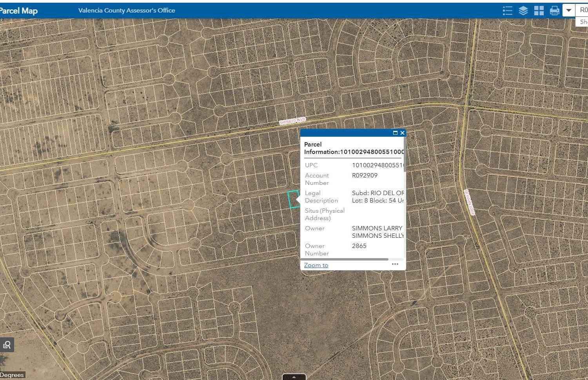Open the Basemap Gallery grid icon
This screenshot has width=588, height=380.
coord(539,11)
